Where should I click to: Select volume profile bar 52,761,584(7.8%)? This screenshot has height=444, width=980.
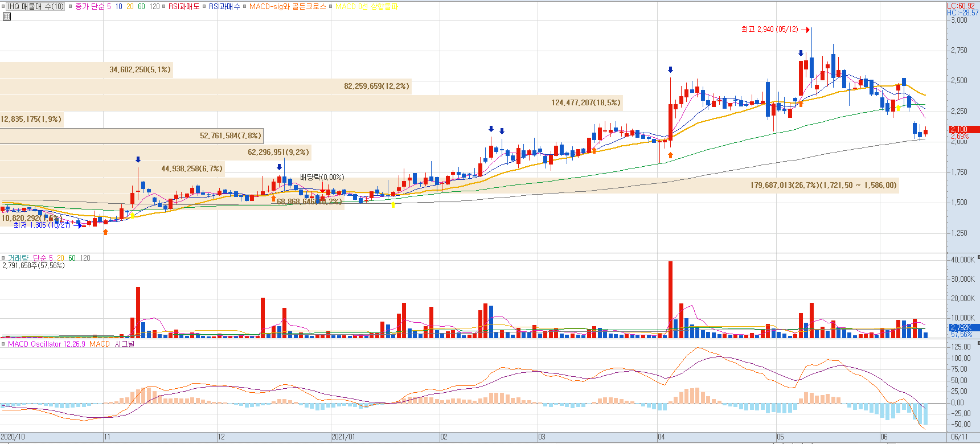[132, 136]
